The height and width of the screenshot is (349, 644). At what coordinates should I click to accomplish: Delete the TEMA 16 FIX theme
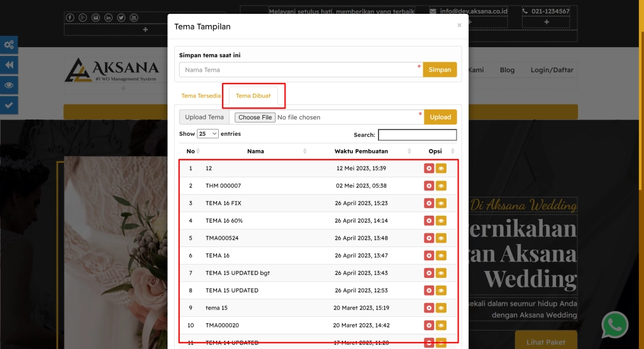coord(429,203)
